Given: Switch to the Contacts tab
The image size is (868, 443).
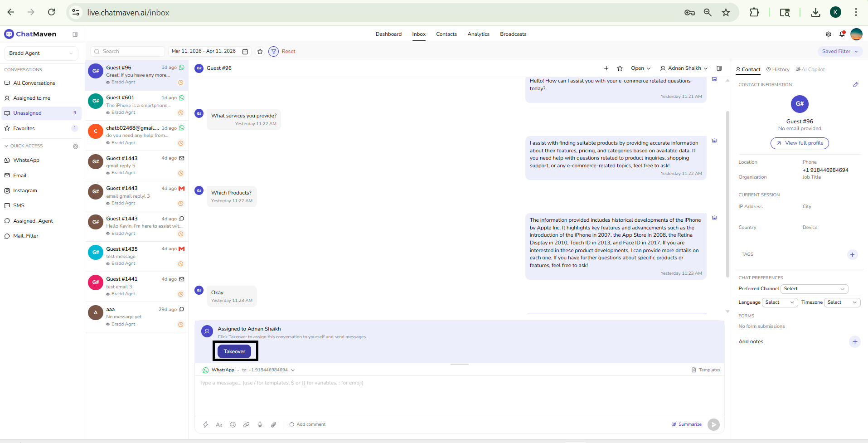Looking at the screenshot, I should [446, 34].
